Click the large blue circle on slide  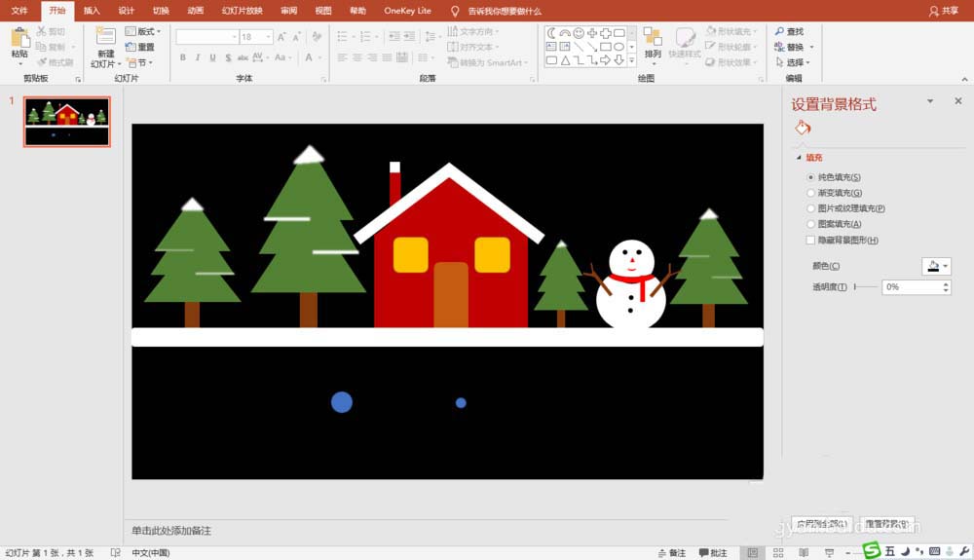click(x=342, y=402)
